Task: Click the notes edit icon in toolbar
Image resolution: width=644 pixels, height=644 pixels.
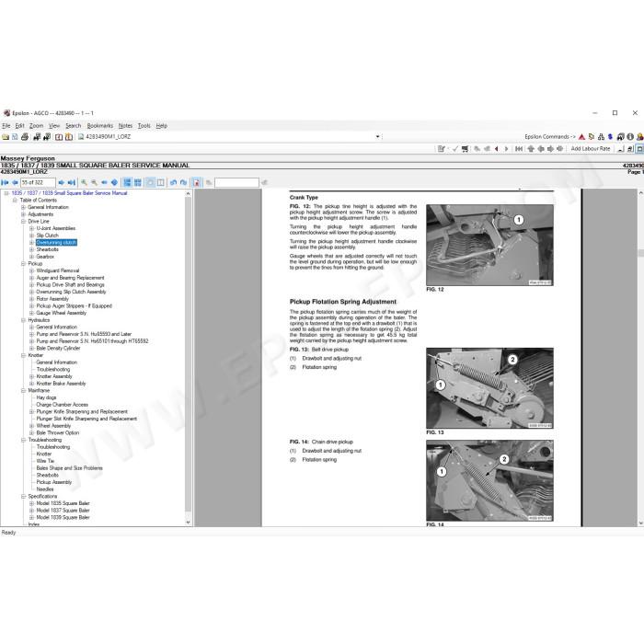Action: pyautogui.click(x=442, y=149)
